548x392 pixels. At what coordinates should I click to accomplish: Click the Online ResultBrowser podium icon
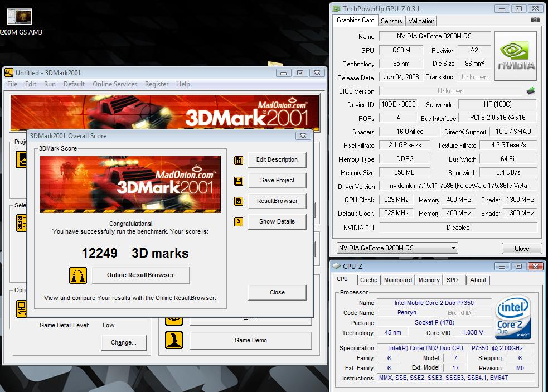pos(78,275)
